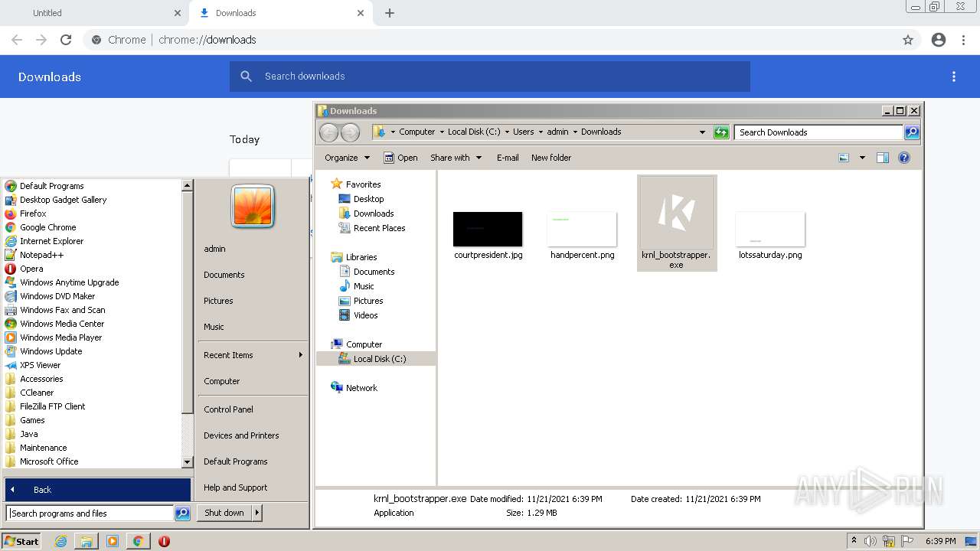Open the Downloads page more-actions menu

[954, 77]
